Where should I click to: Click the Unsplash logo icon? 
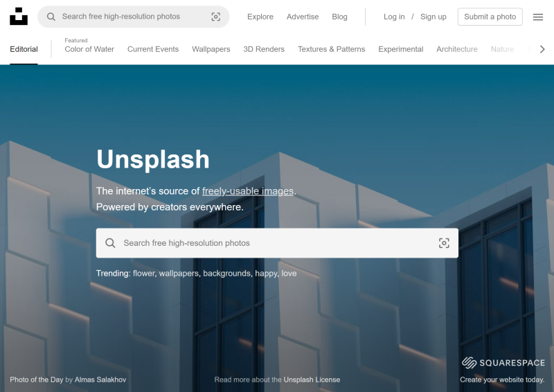(19, 17)
